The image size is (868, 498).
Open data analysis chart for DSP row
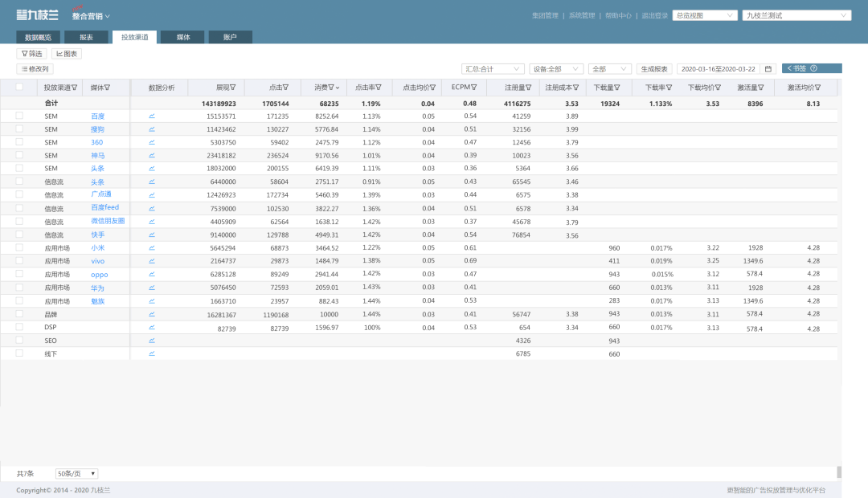[x=152, y=327]
